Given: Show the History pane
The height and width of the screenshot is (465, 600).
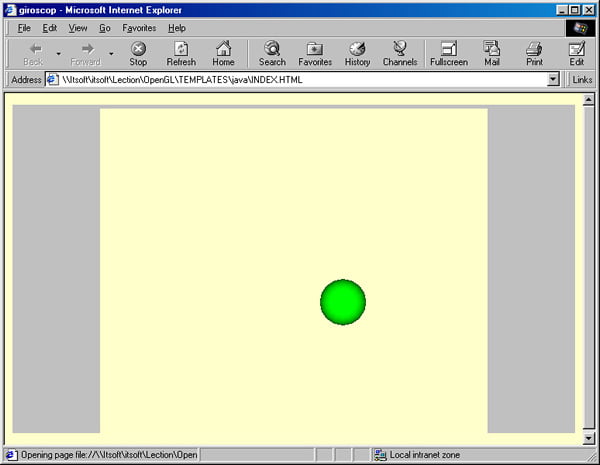Looking at the screenshot, I should point(357,54).
